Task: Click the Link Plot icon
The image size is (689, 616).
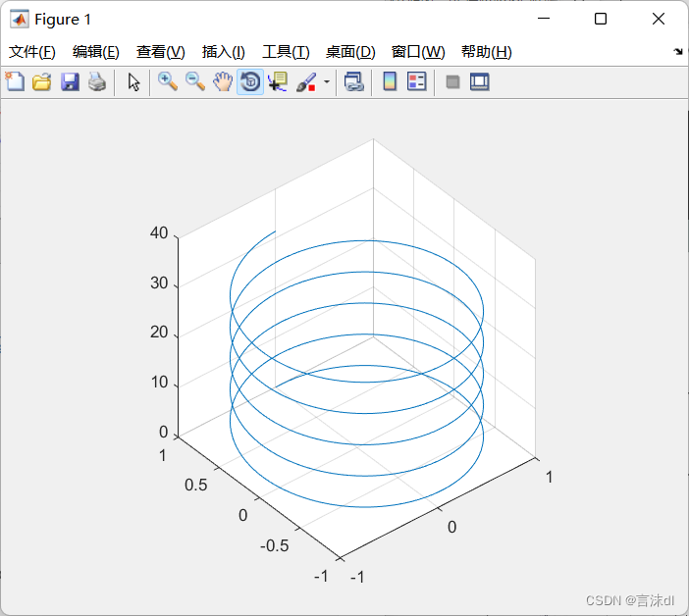Action: [x=353, y=82]
